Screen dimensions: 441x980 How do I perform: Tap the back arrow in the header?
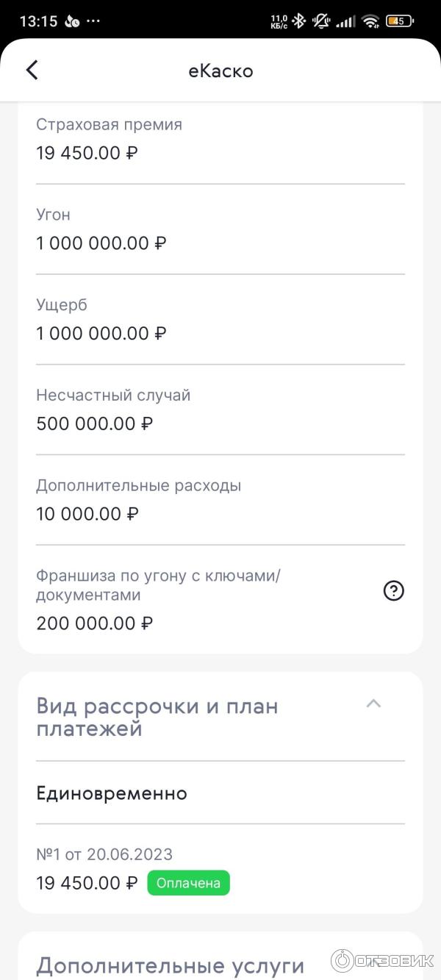pyautogui.click(x=32, y=71)
